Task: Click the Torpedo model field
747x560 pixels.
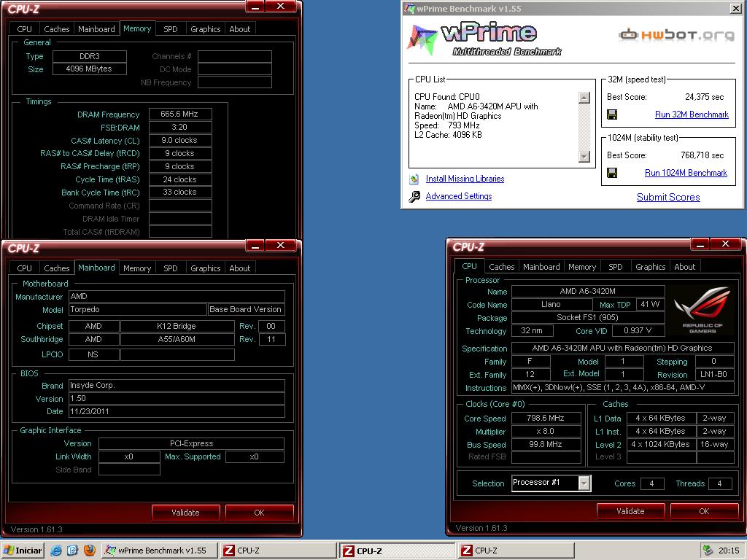Action: [x=138, y=309]
